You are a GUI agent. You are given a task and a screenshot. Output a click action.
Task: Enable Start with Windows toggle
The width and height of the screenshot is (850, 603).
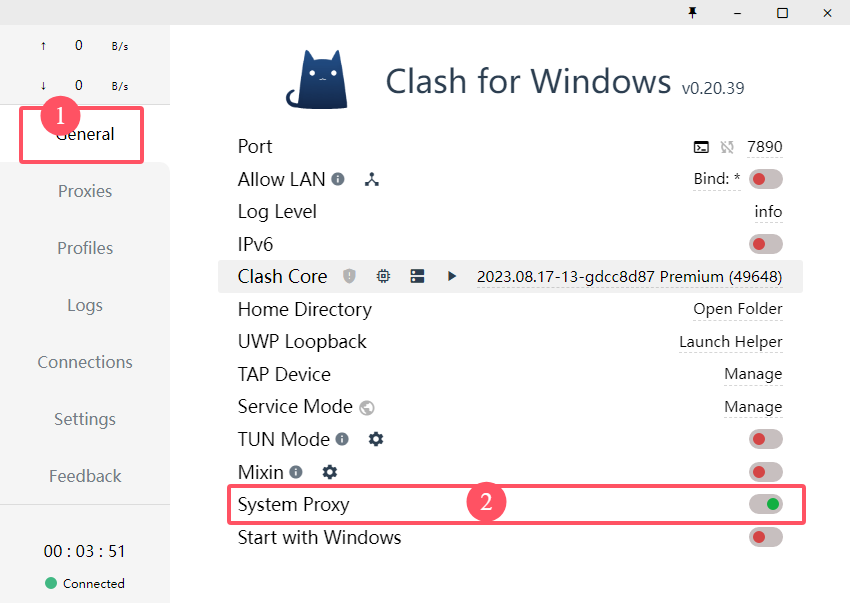(765, 537)
